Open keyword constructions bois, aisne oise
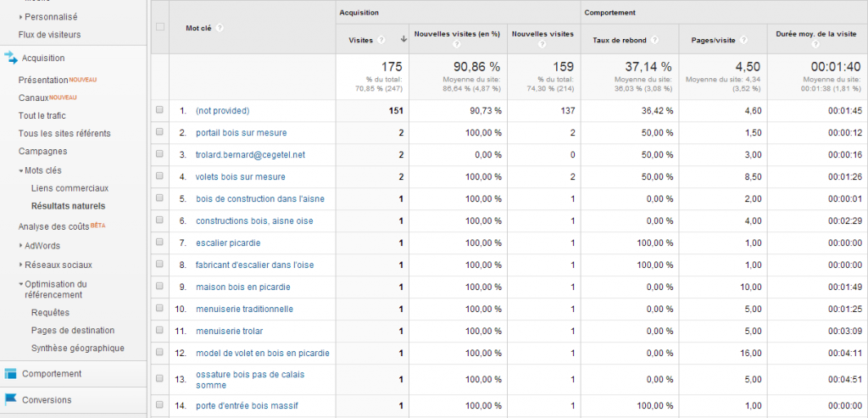Screen dimensions: 868x418 pyautogui.click(x=254, y=221)
